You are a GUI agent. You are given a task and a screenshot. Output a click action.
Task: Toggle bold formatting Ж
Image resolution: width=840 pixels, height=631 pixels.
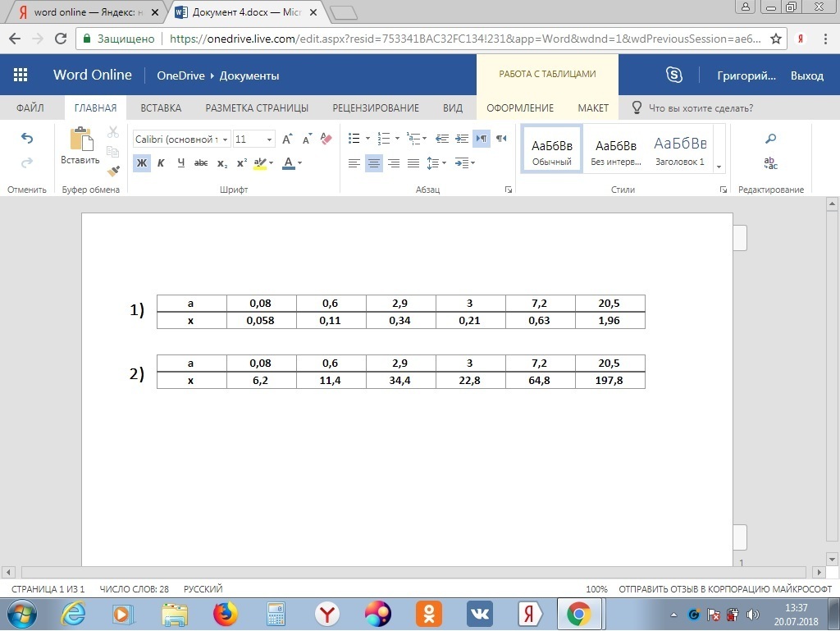[x=142, y=162]
